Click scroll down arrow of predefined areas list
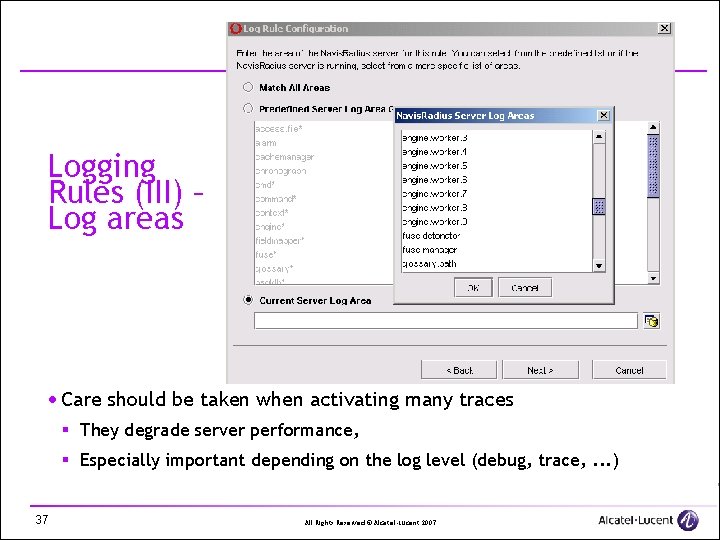 click(653, 278)
